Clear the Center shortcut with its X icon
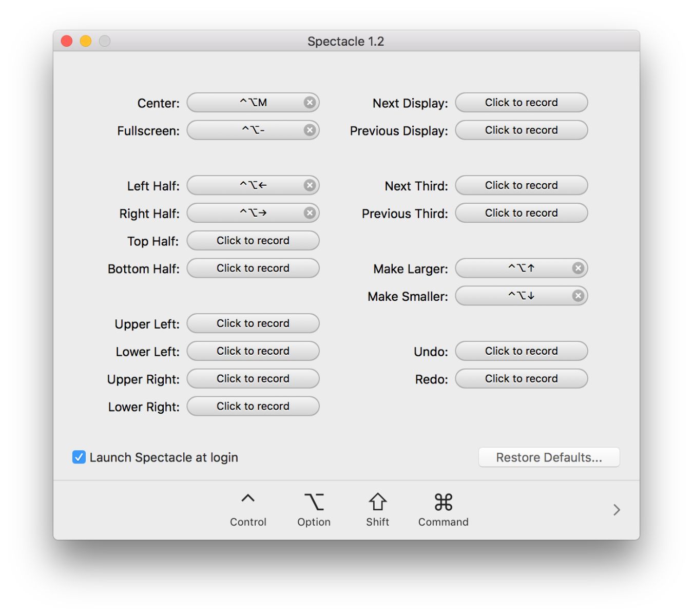The image size is (693, 616). coord(310,103)
